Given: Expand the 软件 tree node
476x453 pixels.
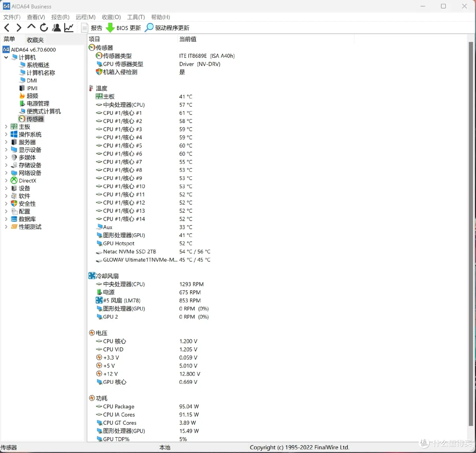Looking at the screenshot, I should [6, 196].
